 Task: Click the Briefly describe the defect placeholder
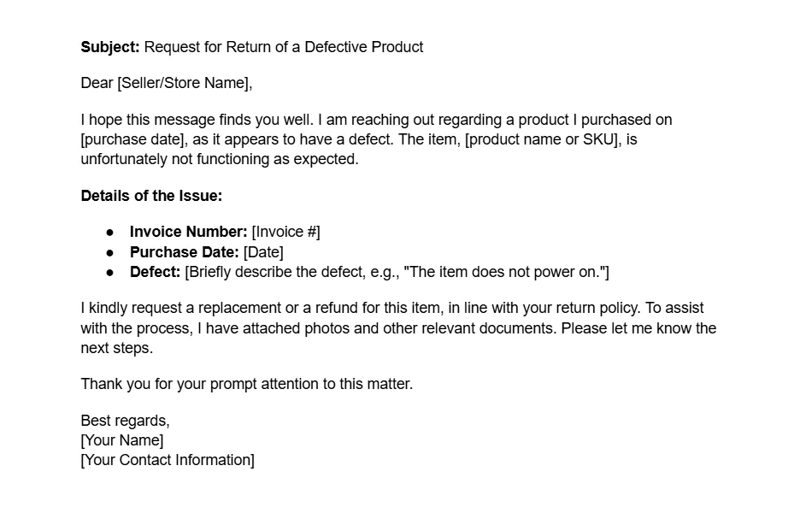[397, 272]
